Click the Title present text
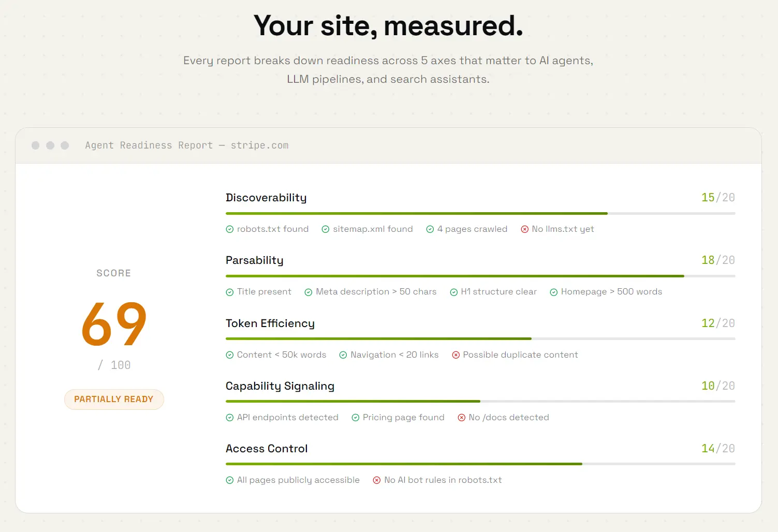This screenshot has width=778, height=532. (x=264, y=292)
